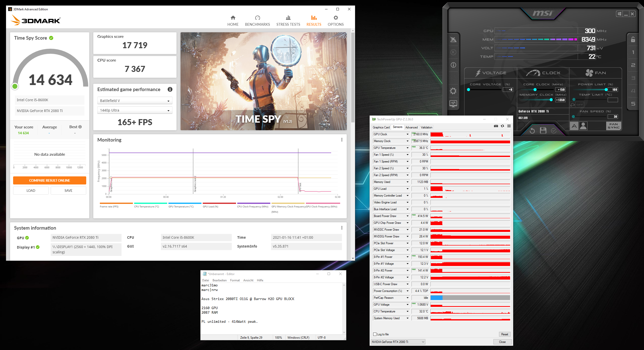This screenshot has width=644, height=350.
Task: Open the Battlefield V game dropdown
Action: (135, 101)
